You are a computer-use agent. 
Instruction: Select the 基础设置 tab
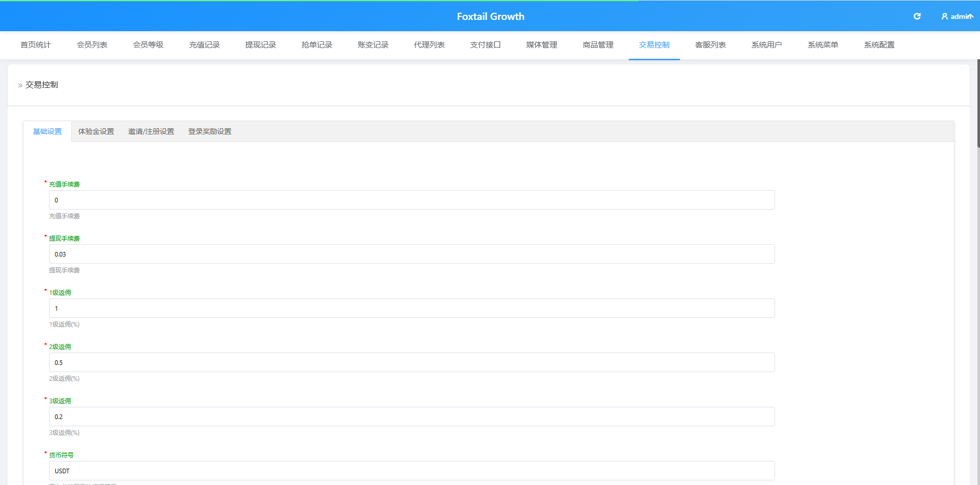(x=48, y=131)
